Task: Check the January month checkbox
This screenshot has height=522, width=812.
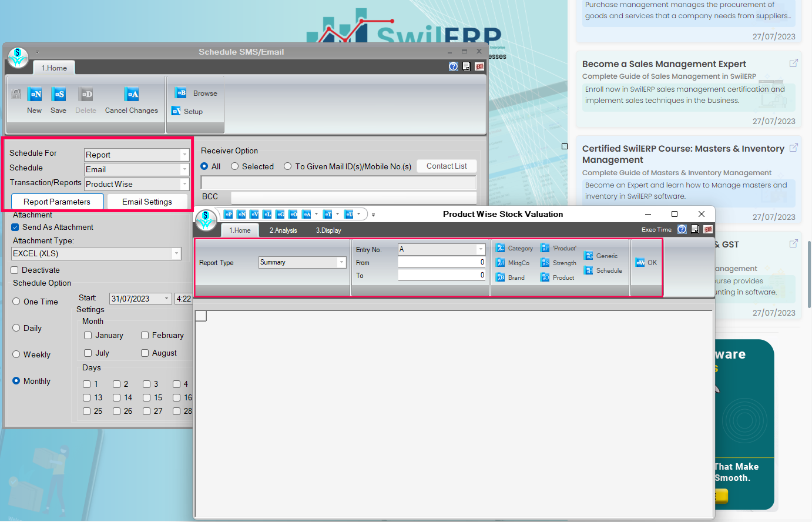Action: (88, 335)
